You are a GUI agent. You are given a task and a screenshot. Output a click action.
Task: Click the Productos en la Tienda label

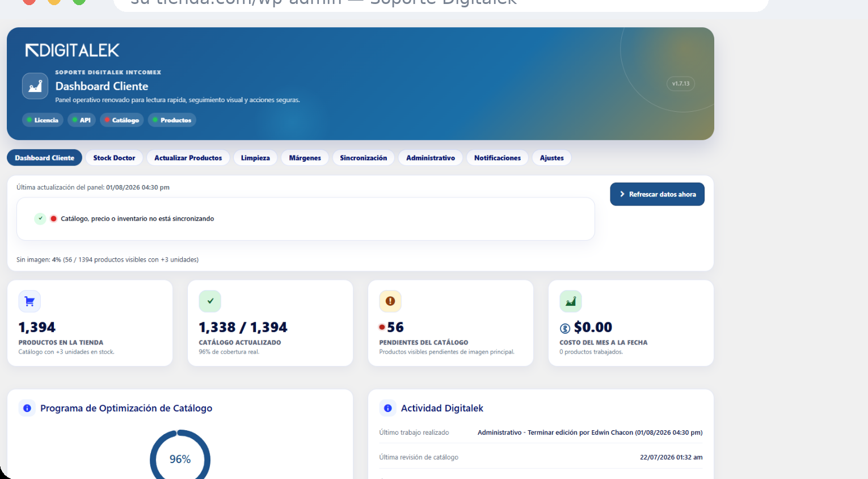[x=61, y=343]
